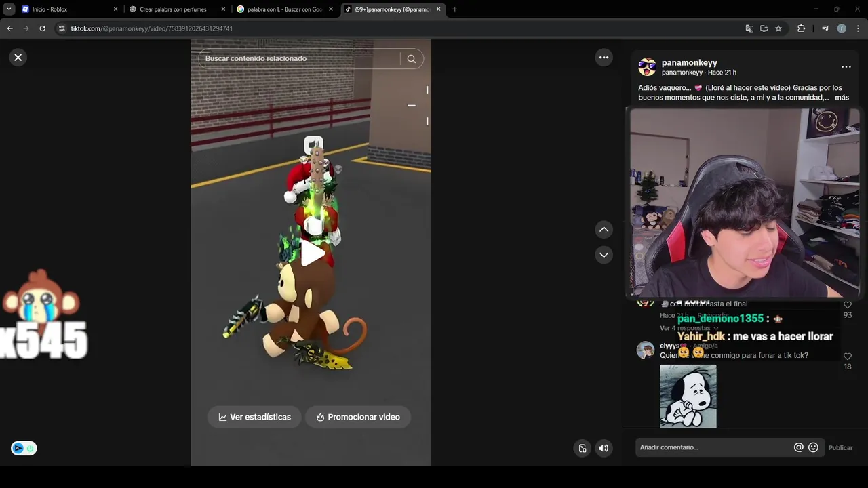Play the paused TikTok video
The width and height of the screenshot is (868, 488).
pyautogui.click(x=312, y=253)
